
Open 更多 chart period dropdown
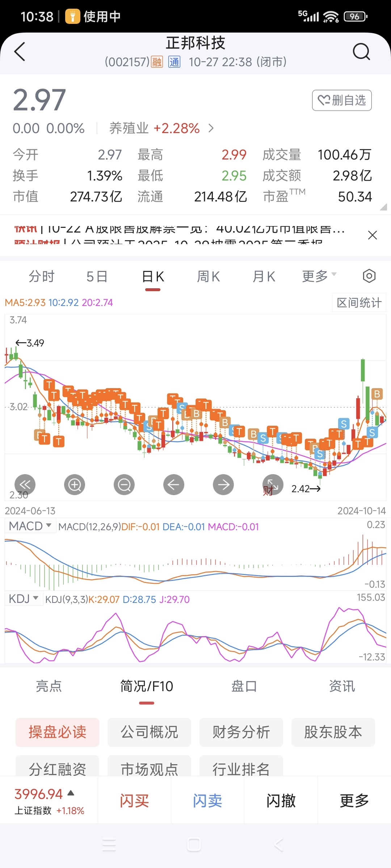(319, 276)
